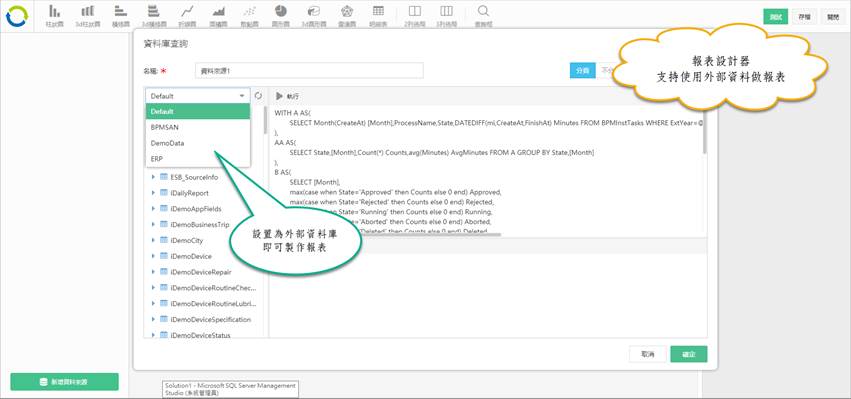Screen dimensions: 851x399
Task: Select the iDailyReport table row
Action: click(189, 193)
